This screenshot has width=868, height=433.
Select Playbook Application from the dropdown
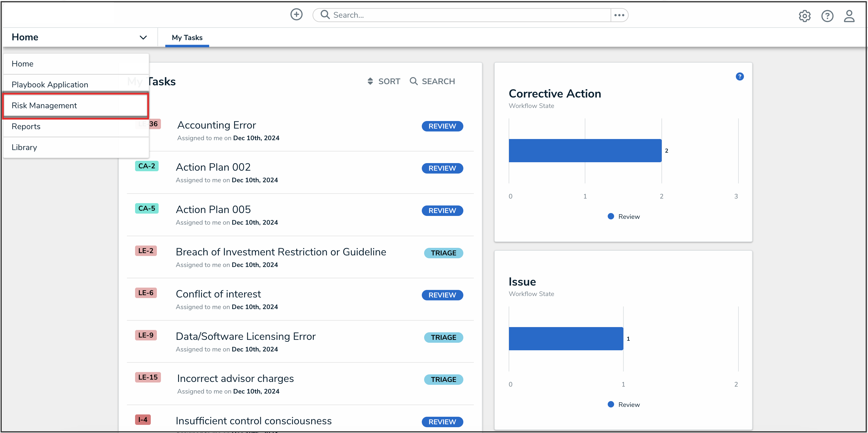(x=50, y=84)
